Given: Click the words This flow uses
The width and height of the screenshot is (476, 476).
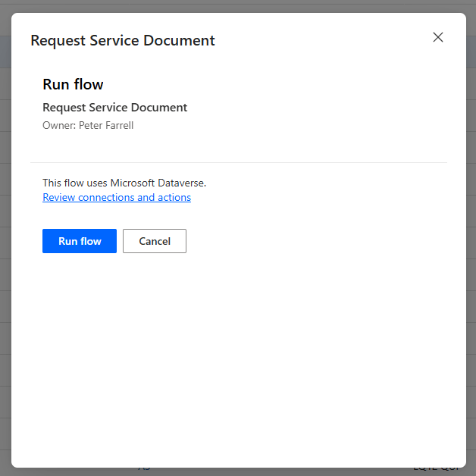Looking at the screenshot, I should (75, 183).
